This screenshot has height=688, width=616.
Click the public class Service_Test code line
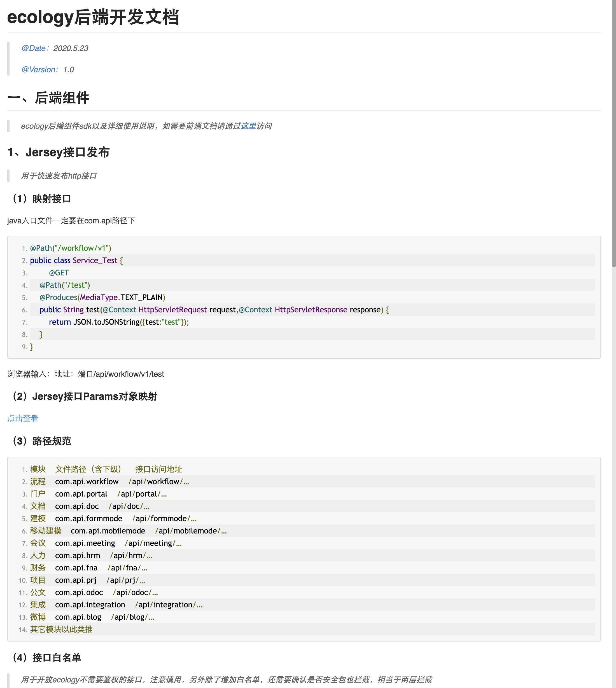[76, 261]
